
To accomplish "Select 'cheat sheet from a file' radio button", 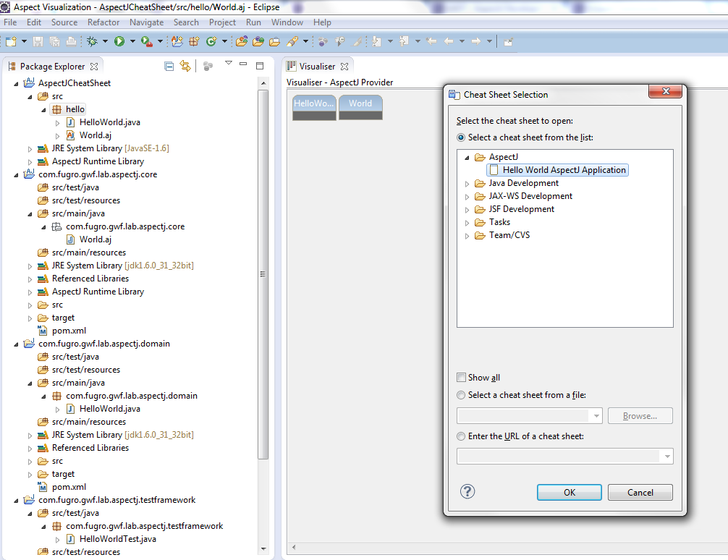I will (462, 395).
